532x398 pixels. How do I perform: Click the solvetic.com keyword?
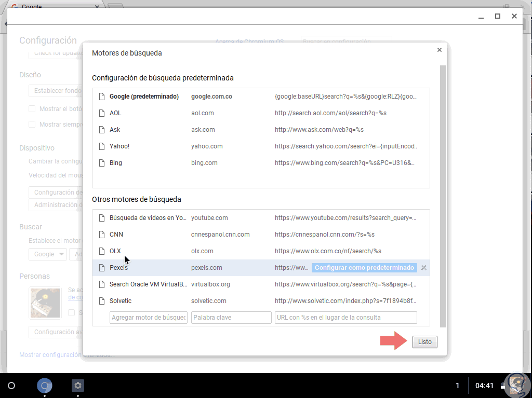[209, 301]
